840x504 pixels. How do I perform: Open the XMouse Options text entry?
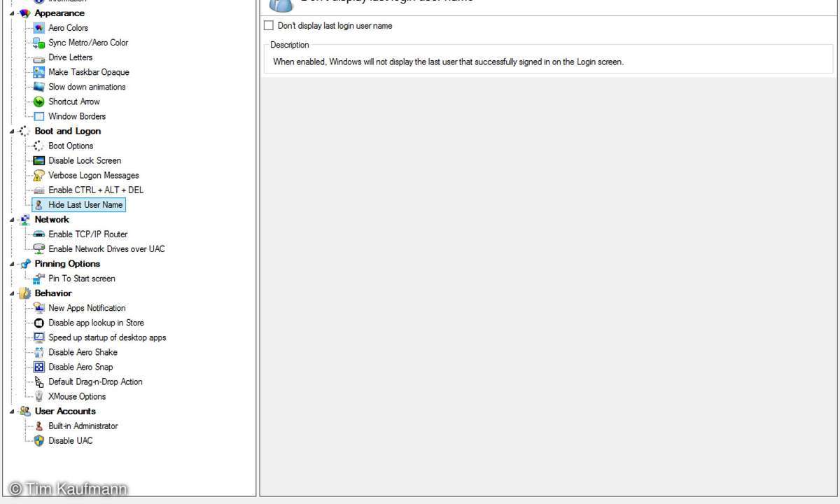77,396
